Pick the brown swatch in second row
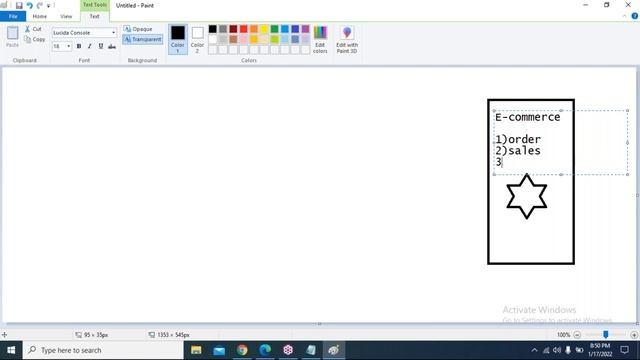 click(x=233, y=40)
